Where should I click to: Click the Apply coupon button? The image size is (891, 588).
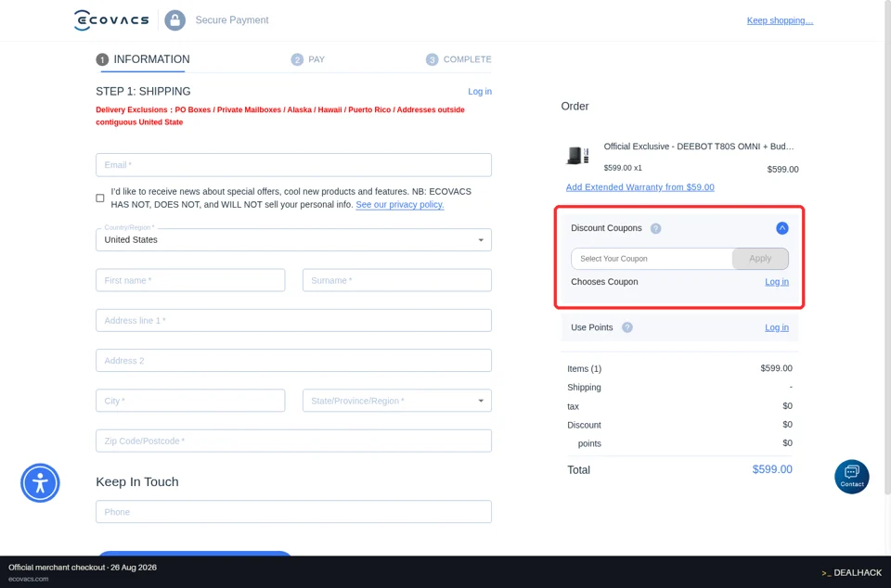[760, 259]
